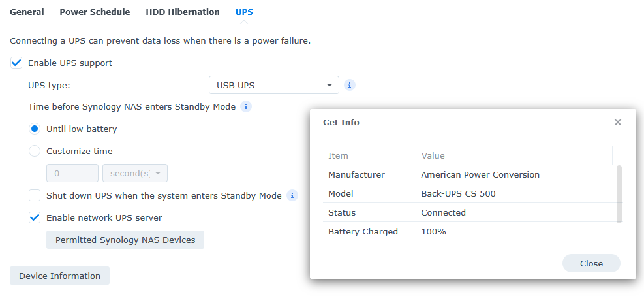Click the customize time number field
Viewport: 644px width, 305px height.
tap(72, 173)
